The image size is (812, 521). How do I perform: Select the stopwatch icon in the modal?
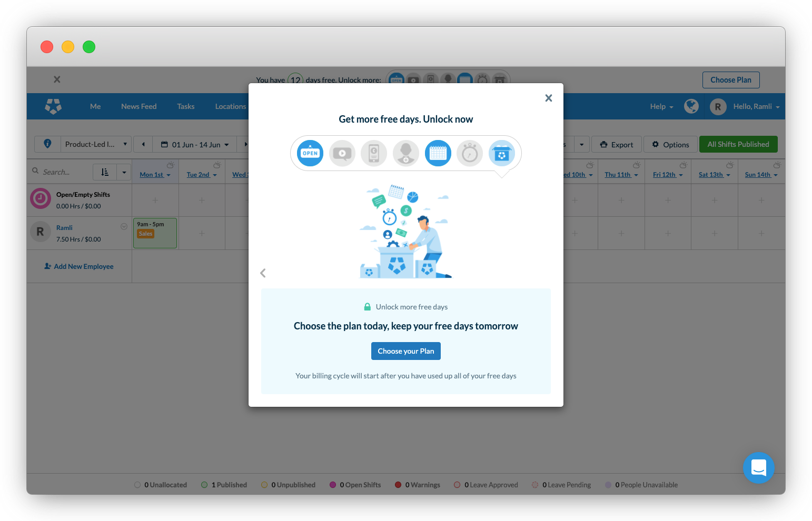pos(470,153)
